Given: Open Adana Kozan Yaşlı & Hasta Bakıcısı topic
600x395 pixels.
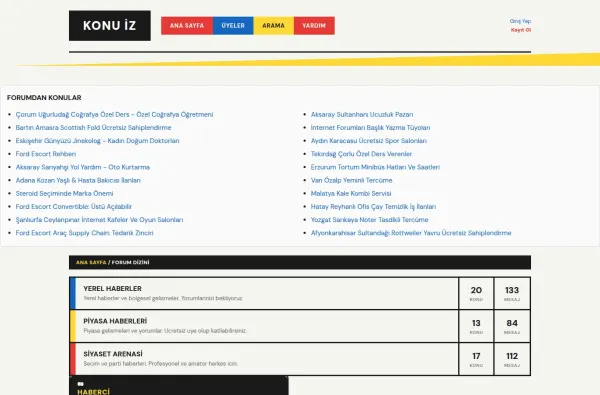Looking at the screenshot, I should pos(78,180).
